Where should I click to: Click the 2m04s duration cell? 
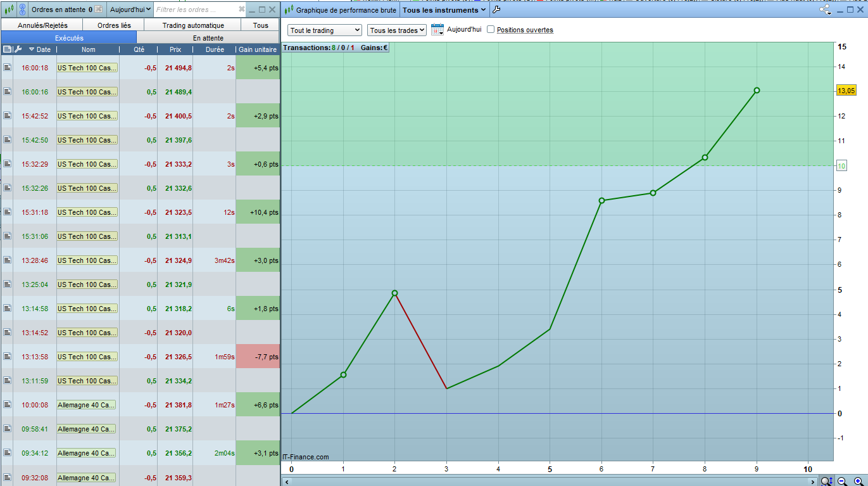215,453
